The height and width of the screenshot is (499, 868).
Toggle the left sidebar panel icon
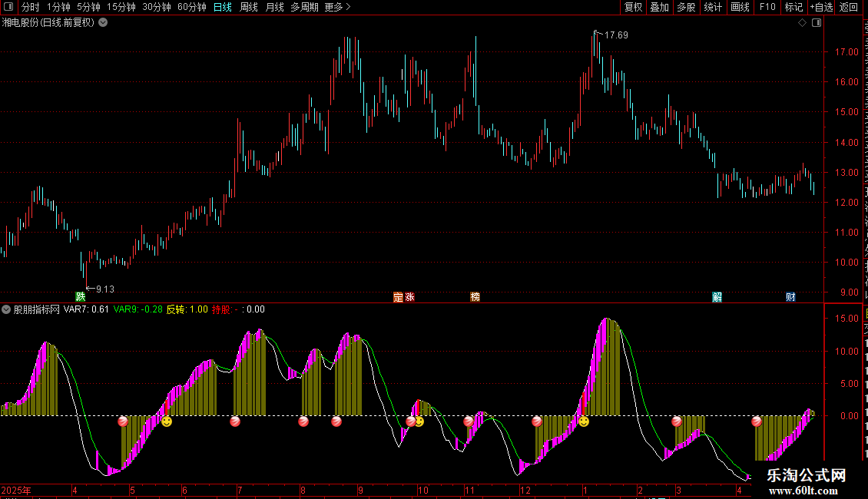pyautogui.click(x=8, y=7)
